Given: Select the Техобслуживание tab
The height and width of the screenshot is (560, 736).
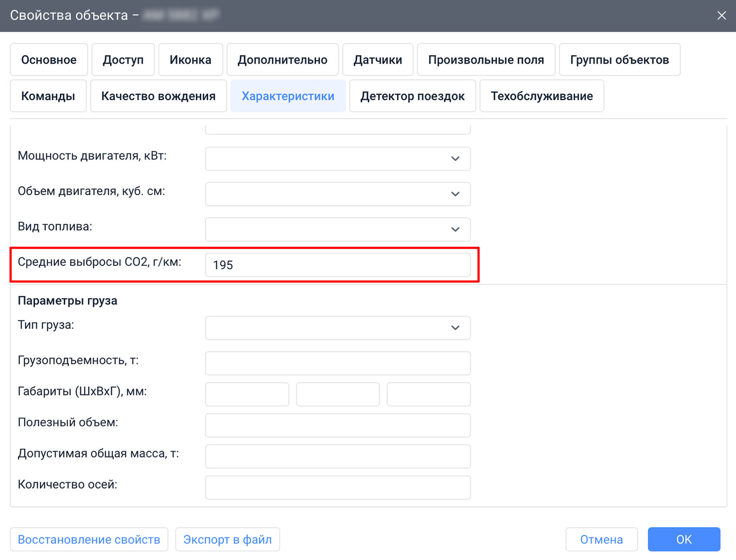Looking at the screenshot, I should [x=542, y=96].
